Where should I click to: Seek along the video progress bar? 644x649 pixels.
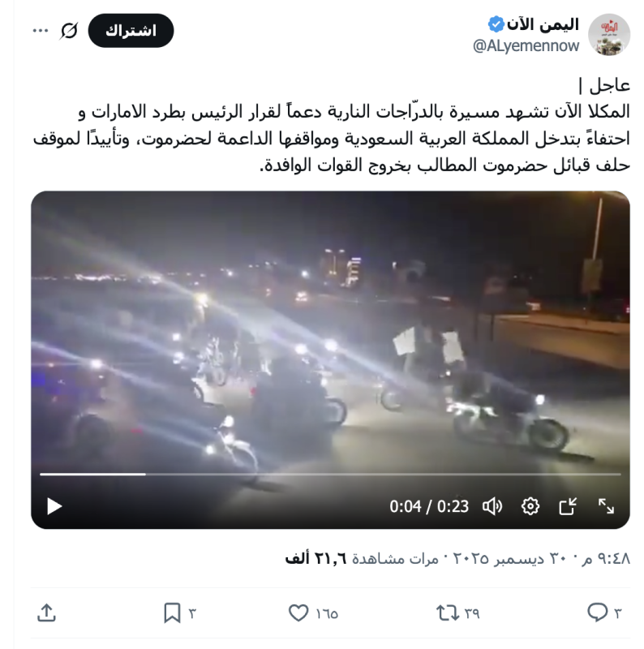330,475
